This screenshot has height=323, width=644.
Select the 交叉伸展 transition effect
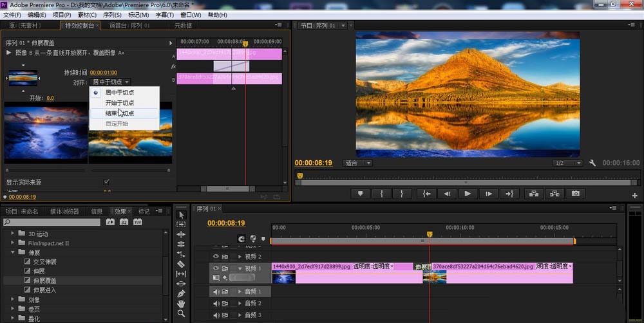45,262
